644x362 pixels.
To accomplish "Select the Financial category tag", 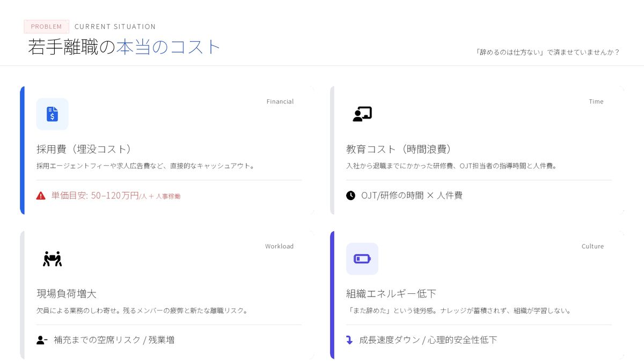I will (x=280, y=101).
